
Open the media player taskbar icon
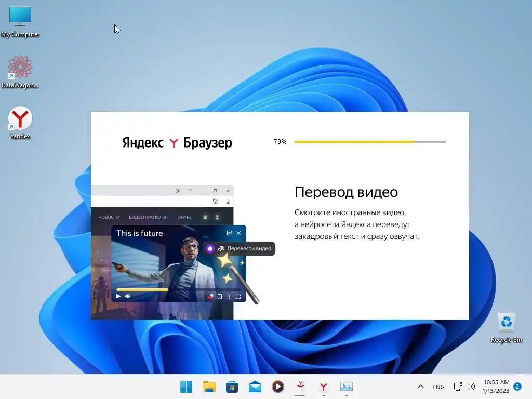(278, 387)
